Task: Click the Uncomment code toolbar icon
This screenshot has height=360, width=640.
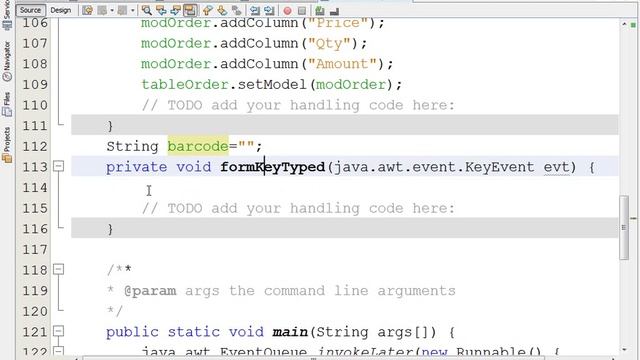Action: point(334,11)
